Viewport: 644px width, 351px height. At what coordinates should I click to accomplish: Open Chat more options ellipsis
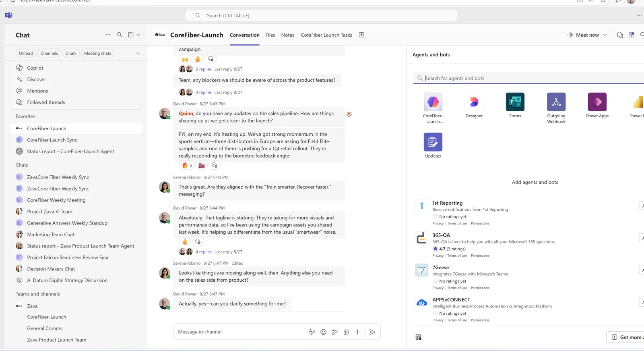point(108,35)
